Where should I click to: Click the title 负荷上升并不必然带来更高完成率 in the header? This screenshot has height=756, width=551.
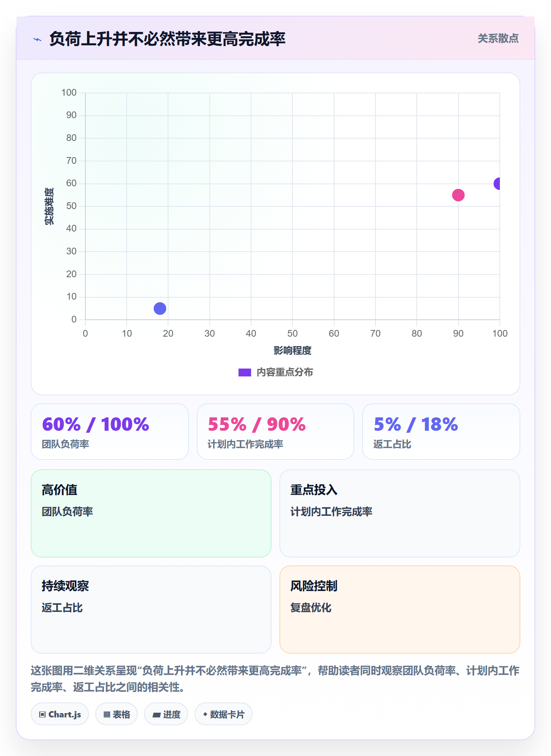click(167, 39)
